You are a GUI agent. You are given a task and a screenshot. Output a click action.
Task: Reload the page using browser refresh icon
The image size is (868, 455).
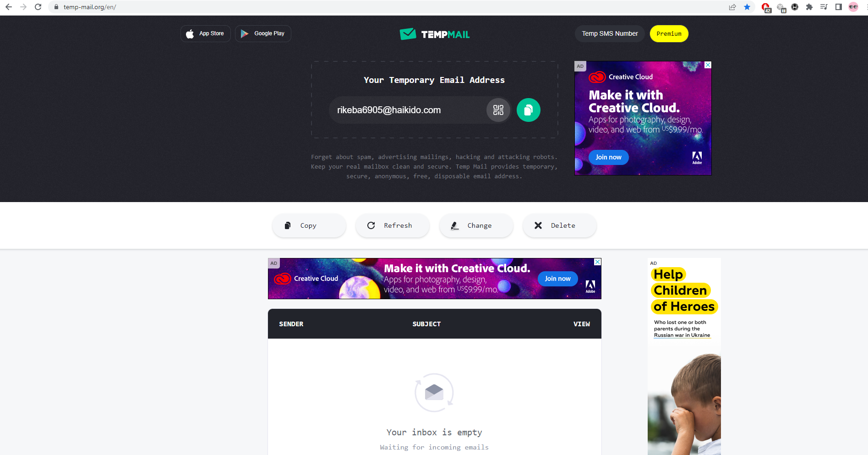point(38,7)
